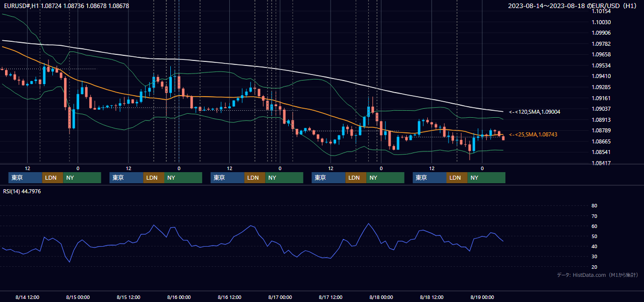
Task: Pick price axis label 1.08665
Action: click(x=601, y=141)
